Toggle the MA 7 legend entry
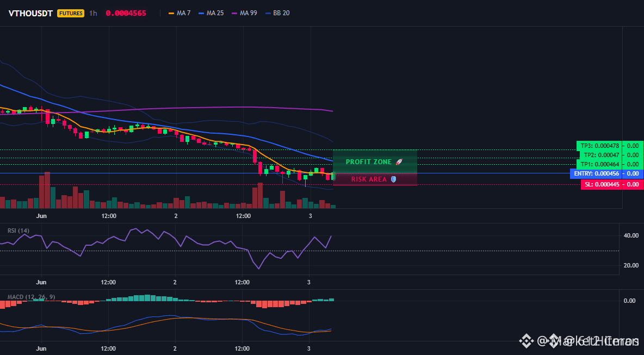Image resolution: width=644 pixels, height=355 pixels. coord(179,13)
